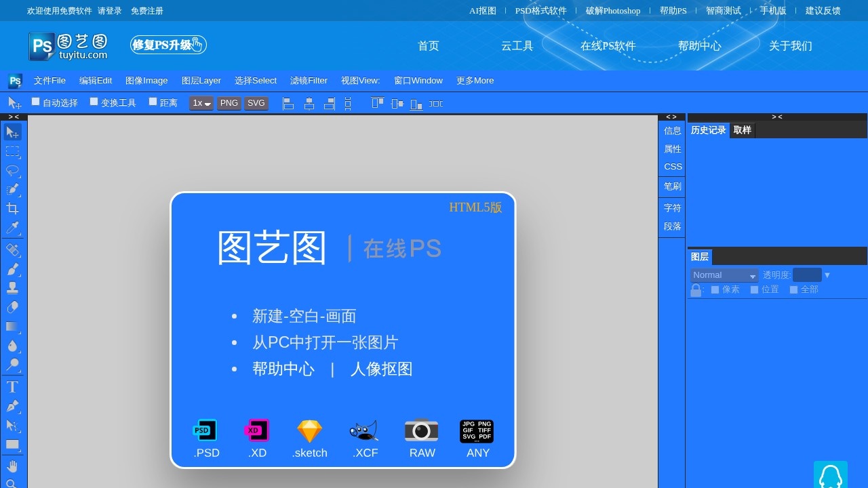Viewport: 868px width, 488px height.
Task: Click the align top edges icon
Action: point(378,103)
